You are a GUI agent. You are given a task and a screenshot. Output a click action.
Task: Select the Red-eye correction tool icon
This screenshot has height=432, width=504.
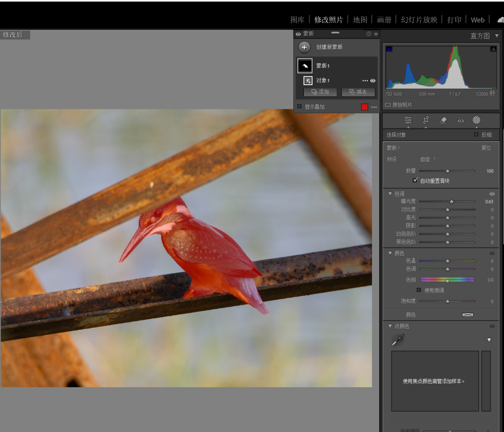tap(461, 120)
